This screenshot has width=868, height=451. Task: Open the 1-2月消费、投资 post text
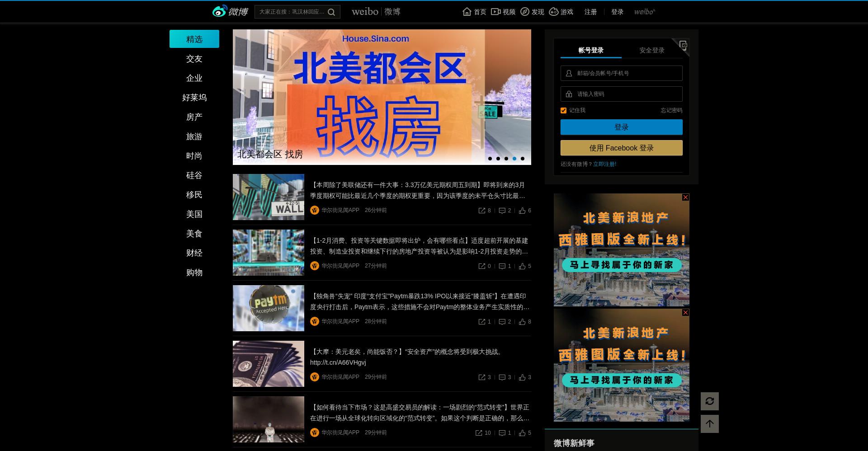click(420, 246)
